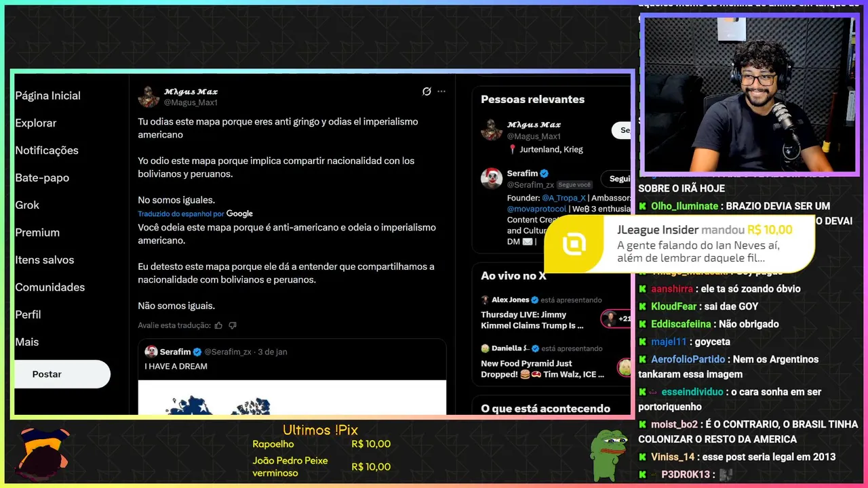Click the yellow Pix donation icon
Viewport: 868px width, 488px height.
(574, 244)
